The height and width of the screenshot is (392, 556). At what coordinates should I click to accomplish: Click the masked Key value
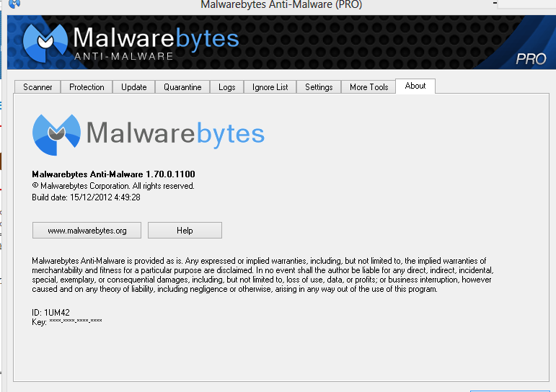pyautogui.click(x=76, y=321)
